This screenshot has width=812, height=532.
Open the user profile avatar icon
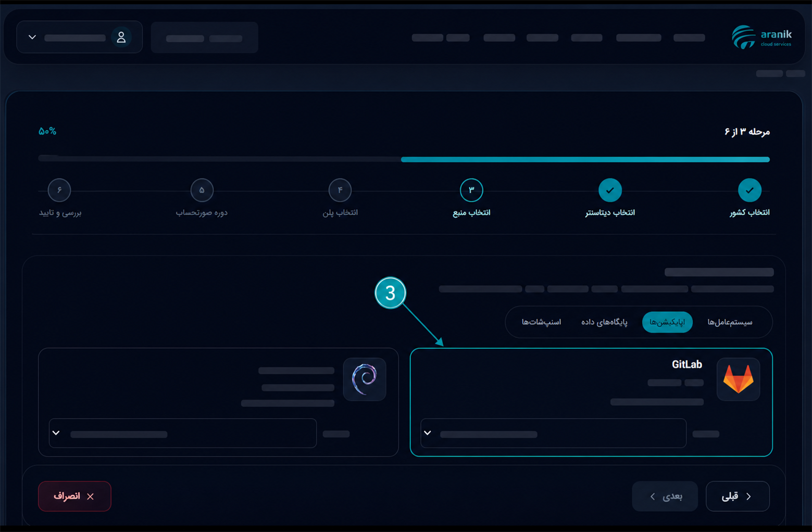[121, 37]
